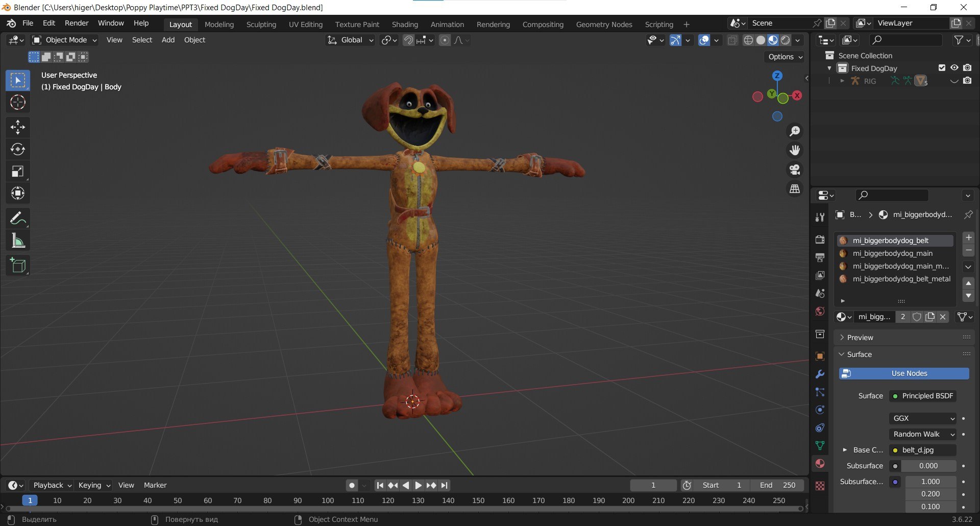This screenshot has width=980, height=526.
Task: Open the Material properties tab
Action: pos(820,464)
